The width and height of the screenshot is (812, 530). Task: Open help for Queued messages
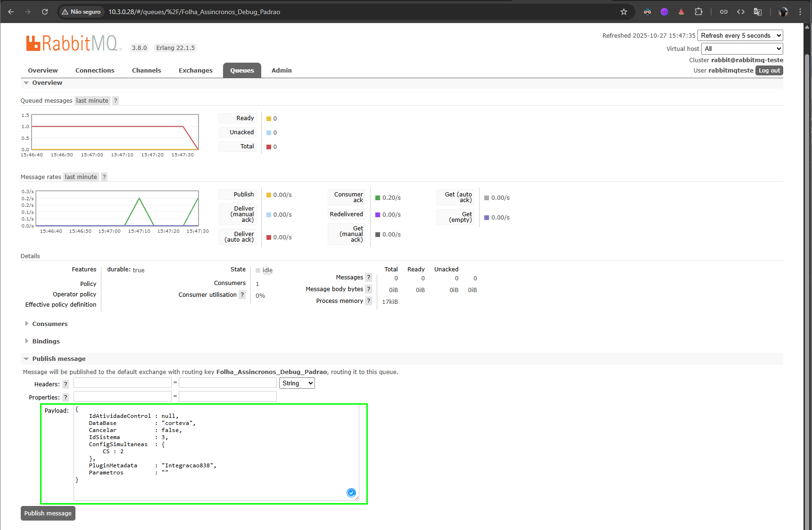coord(116,100)
